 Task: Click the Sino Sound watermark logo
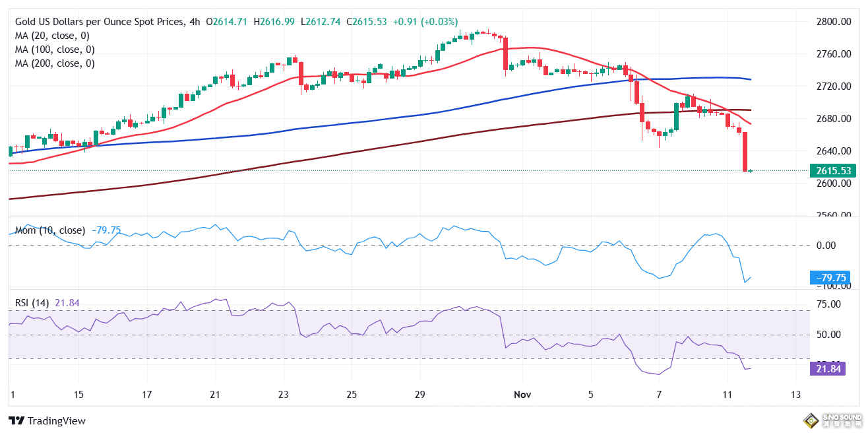click(x=832, y=419)
